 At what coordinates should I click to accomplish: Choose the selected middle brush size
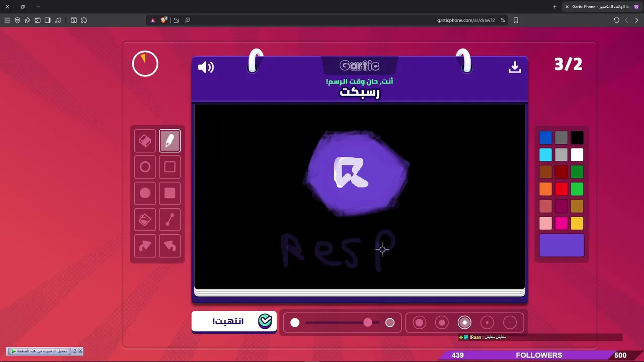pyautogui.click(x=464, y=322)
